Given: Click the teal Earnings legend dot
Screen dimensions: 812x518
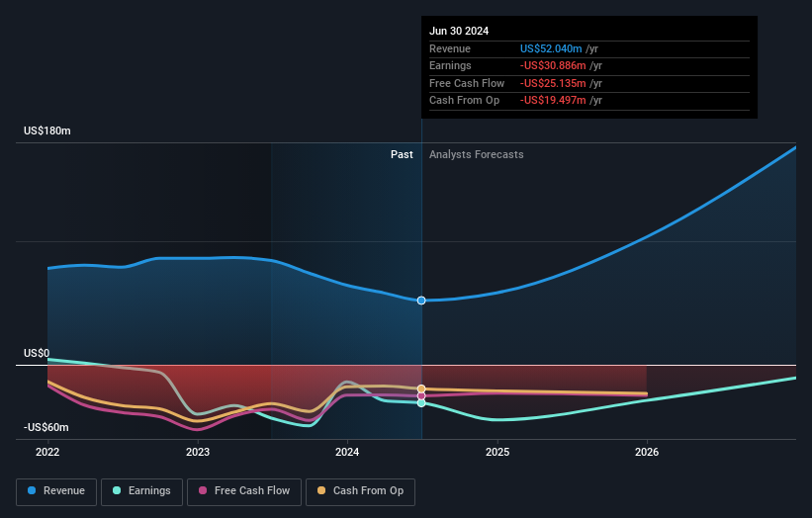Looking at the screenshot, I should [117, 490].
